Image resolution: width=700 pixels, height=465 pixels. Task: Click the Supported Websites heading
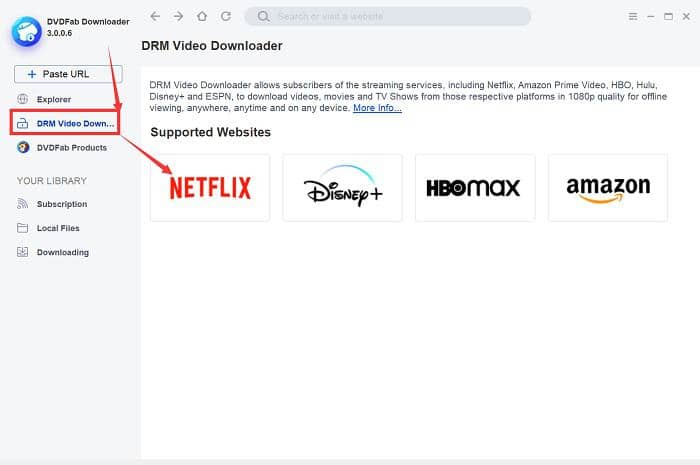point(211,132)
